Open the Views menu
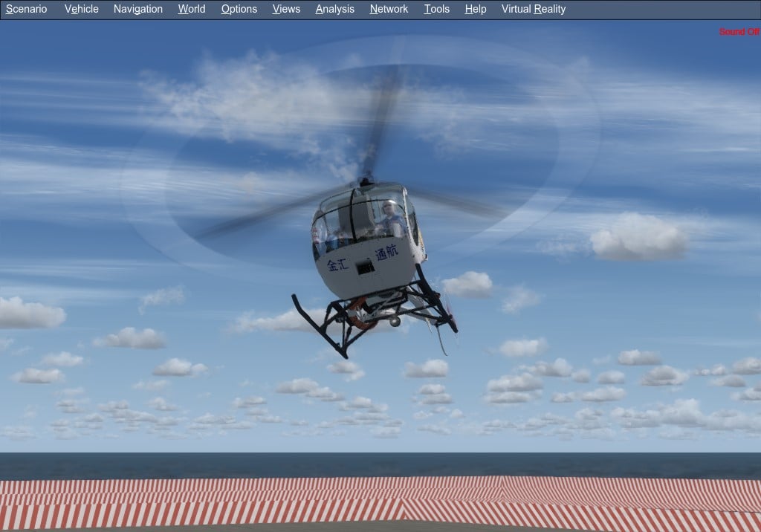This screenshot has width=761, height=532. pos(286,9)
